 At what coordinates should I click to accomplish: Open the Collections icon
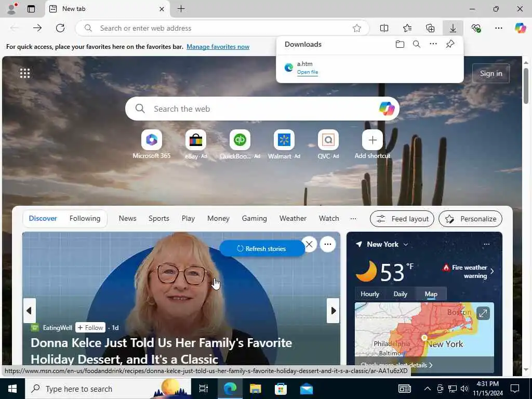[x=430, y=28]
